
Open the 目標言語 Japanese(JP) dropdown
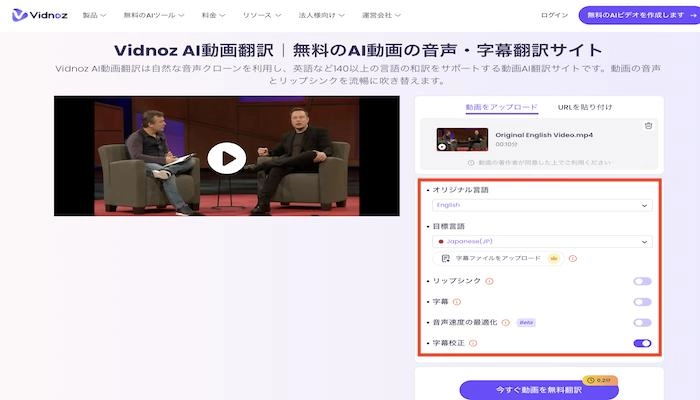pyautogui.click(x=542, y=242)
